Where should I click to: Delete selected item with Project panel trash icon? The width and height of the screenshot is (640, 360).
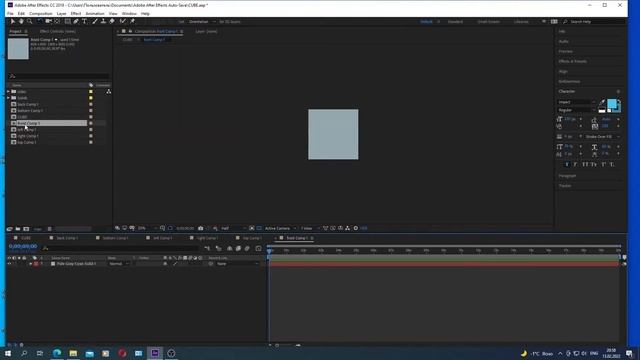(50, 229)
